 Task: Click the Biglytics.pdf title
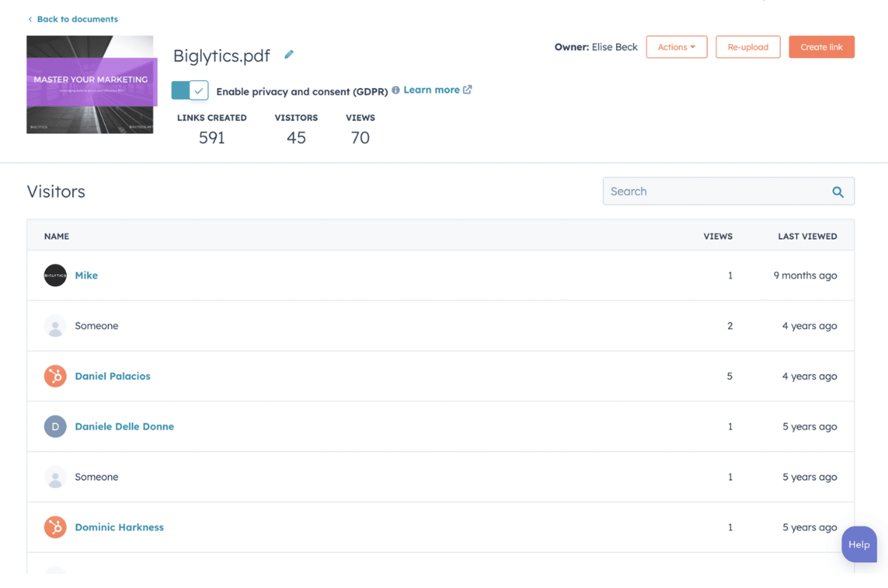point(222,56)
